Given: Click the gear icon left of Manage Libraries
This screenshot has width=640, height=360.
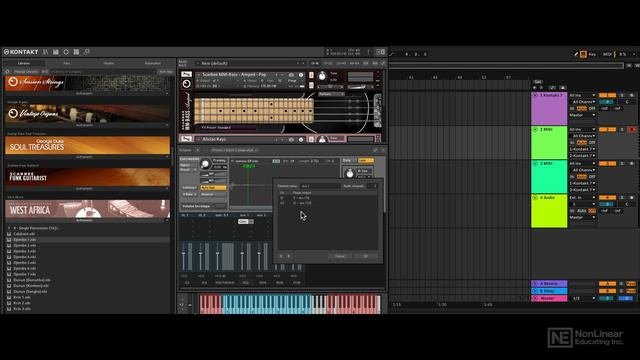Looking at the screenshot, I should 7,71.
